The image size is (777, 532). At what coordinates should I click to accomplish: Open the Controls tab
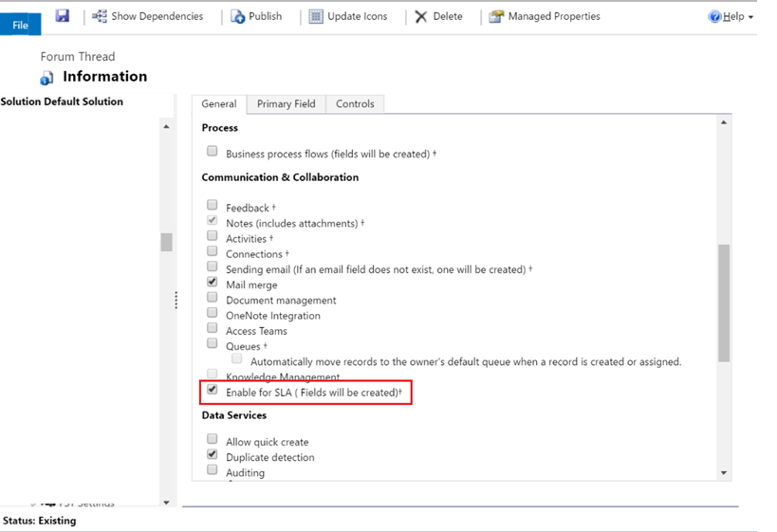click(355, 103)
